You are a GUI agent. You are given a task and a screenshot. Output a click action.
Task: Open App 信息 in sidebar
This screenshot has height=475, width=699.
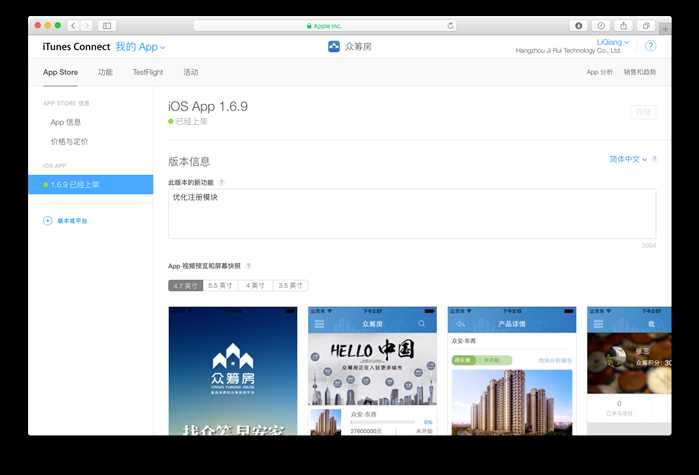66,122
